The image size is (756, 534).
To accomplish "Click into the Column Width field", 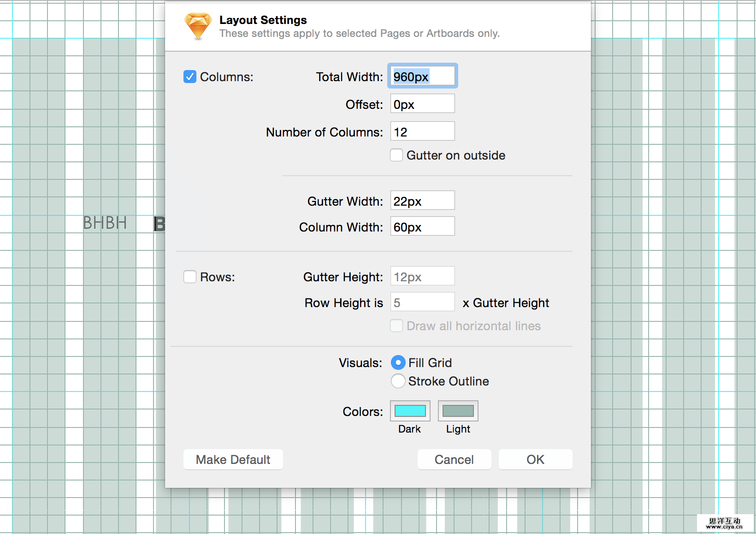I will click(422, 226).
